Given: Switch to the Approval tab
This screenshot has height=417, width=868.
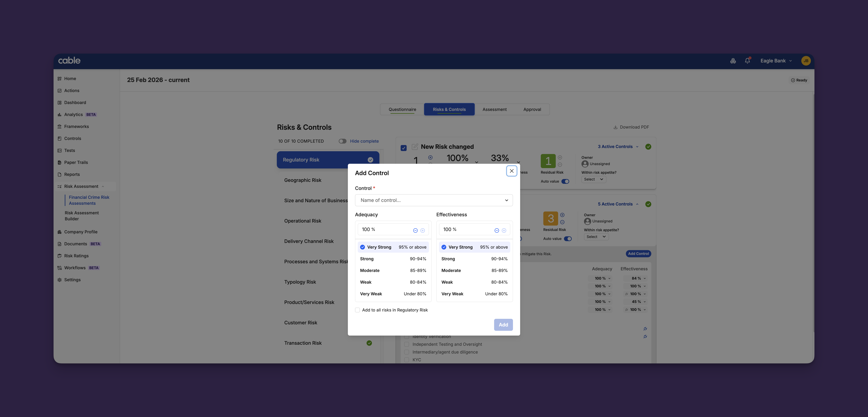Looking at the screenshot, I should click(x=532, y=110).
